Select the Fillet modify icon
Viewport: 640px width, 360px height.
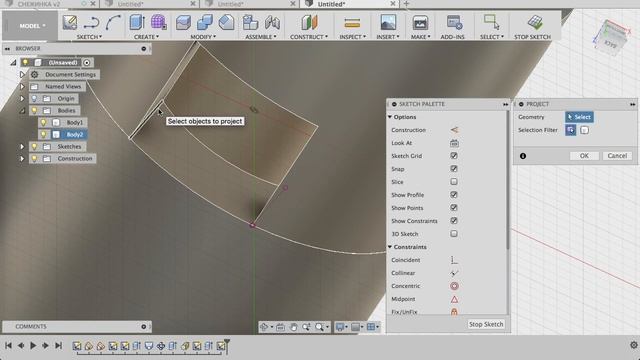coord(226,22)
